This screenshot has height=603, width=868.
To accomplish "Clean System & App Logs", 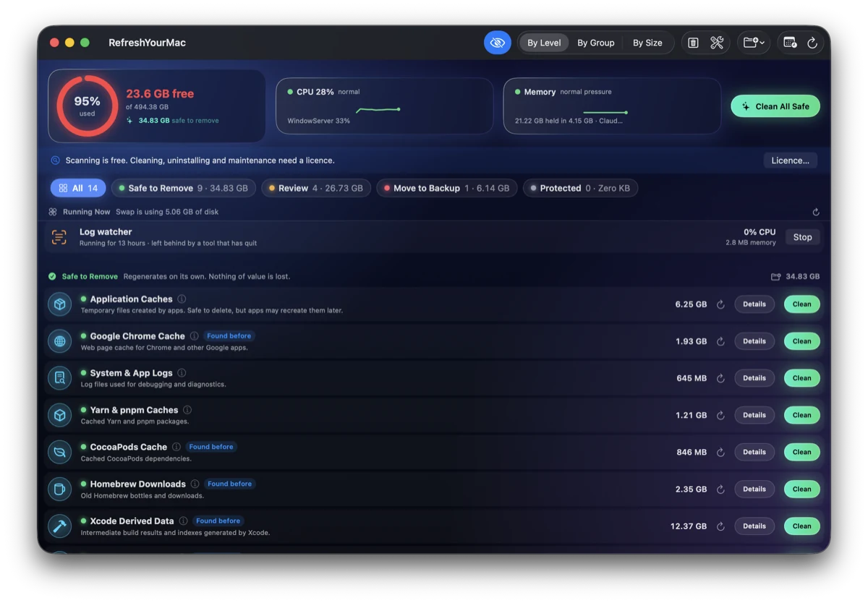I will (x=802, y=378).
